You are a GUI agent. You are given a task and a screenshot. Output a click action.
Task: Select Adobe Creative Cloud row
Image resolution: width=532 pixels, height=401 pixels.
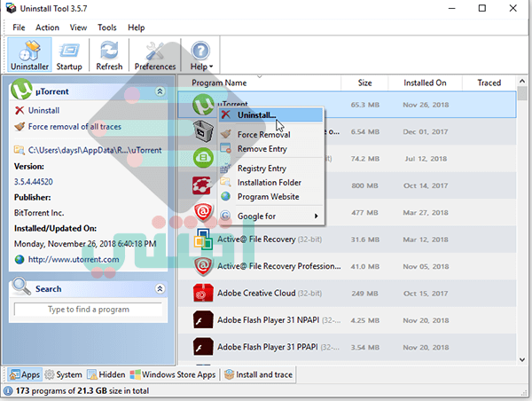click(x=347, y=294)
